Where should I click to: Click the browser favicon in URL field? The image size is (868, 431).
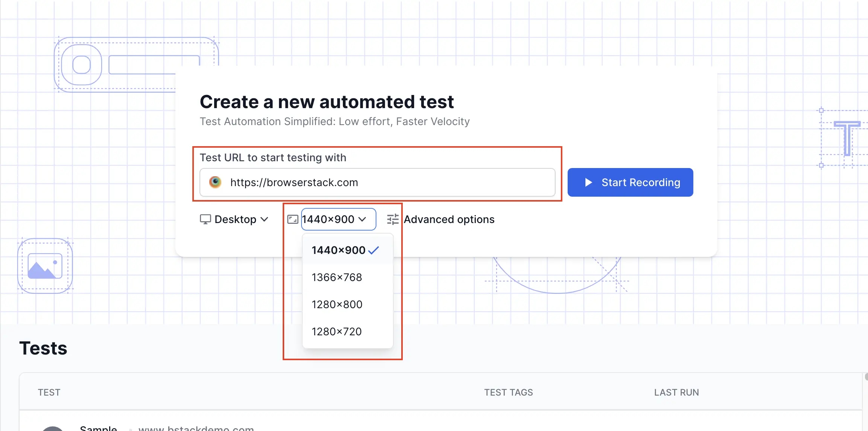pyautogui.click(x=215, y=182)
